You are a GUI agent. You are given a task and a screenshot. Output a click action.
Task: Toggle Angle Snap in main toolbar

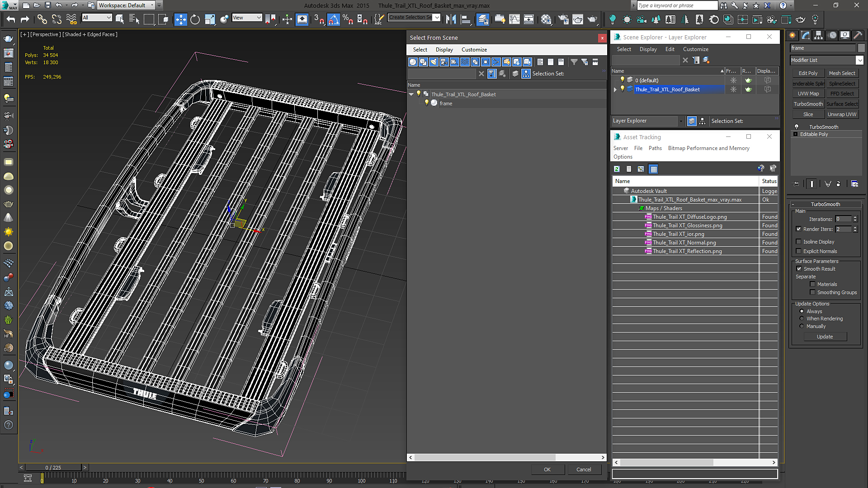[x=333, y=19]
